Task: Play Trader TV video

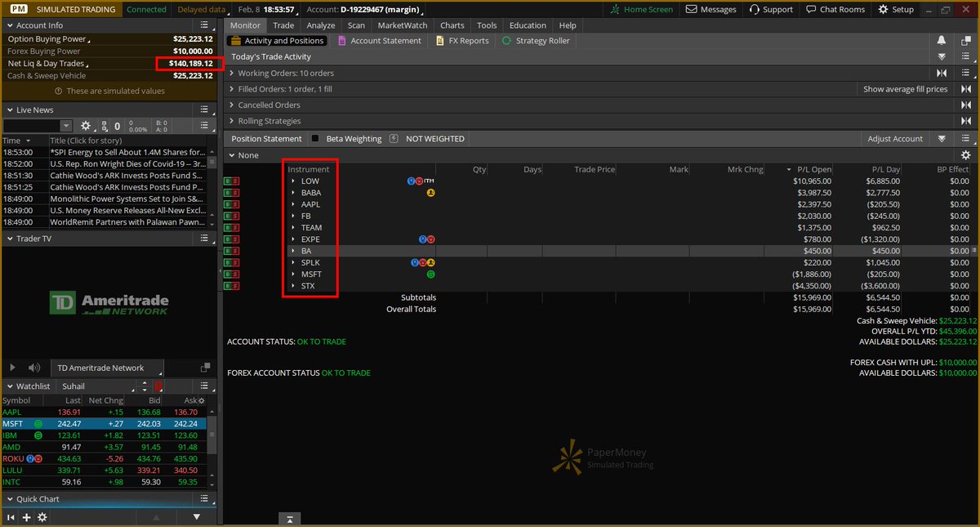Action: point(12,368)
